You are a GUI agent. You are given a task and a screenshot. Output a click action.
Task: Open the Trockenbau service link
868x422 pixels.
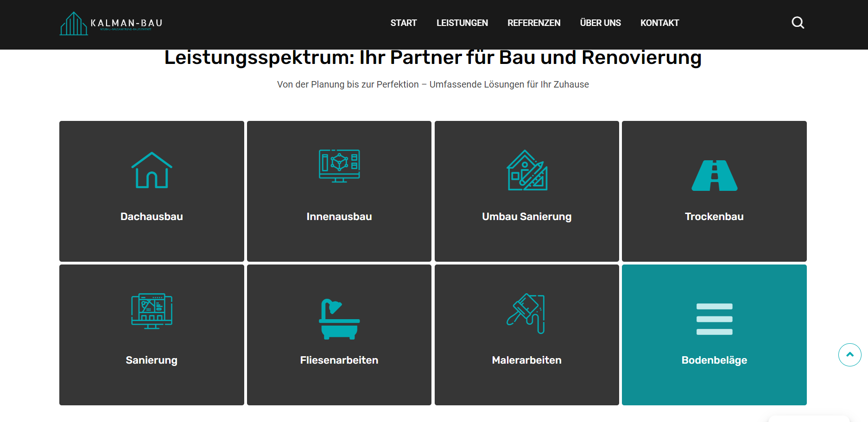tap(714, 217)
